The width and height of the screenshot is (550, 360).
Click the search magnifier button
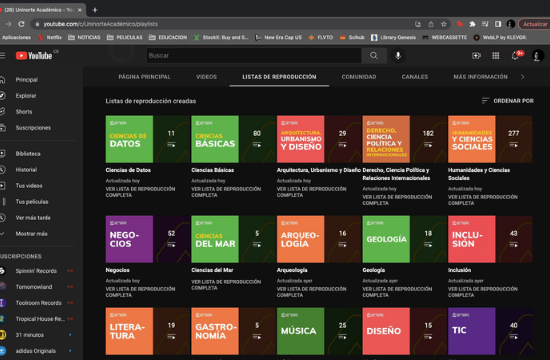tap(374, 55)
